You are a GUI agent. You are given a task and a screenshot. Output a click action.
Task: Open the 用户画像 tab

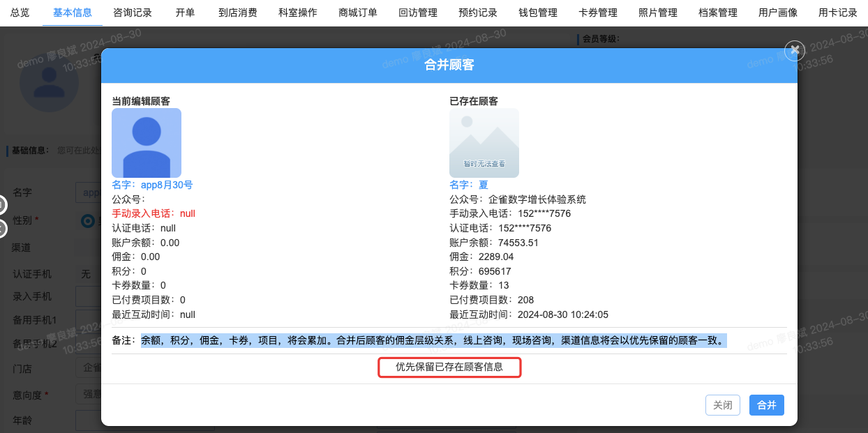pos(778,13)
